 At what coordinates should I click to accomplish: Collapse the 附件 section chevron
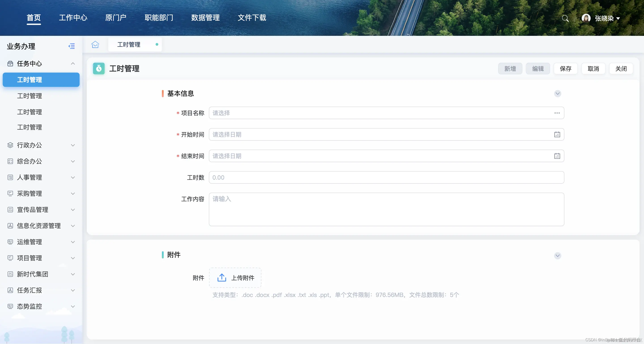557,256
